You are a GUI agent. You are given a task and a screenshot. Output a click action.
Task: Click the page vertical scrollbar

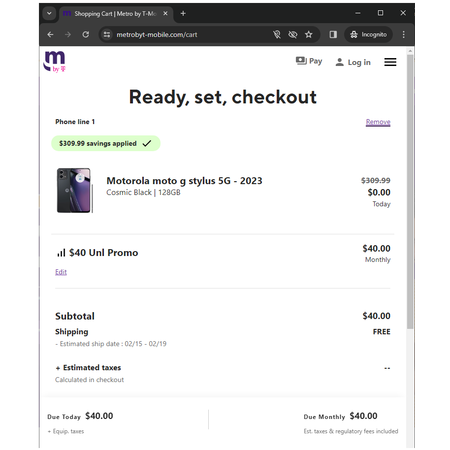(410, 192)
